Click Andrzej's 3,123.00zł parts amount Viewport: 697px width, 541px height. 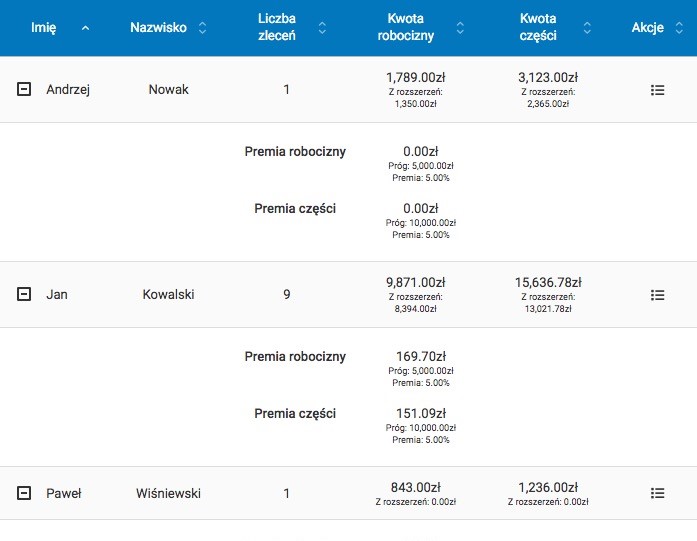548,78
